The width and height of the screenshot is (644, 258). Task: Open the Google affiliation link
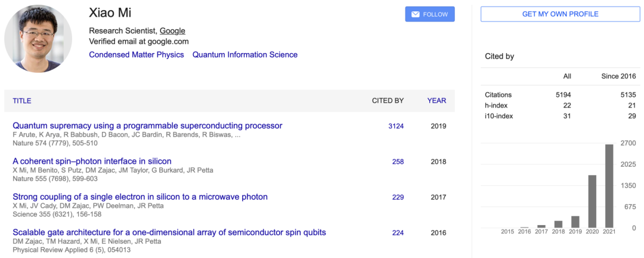(172, 30)
